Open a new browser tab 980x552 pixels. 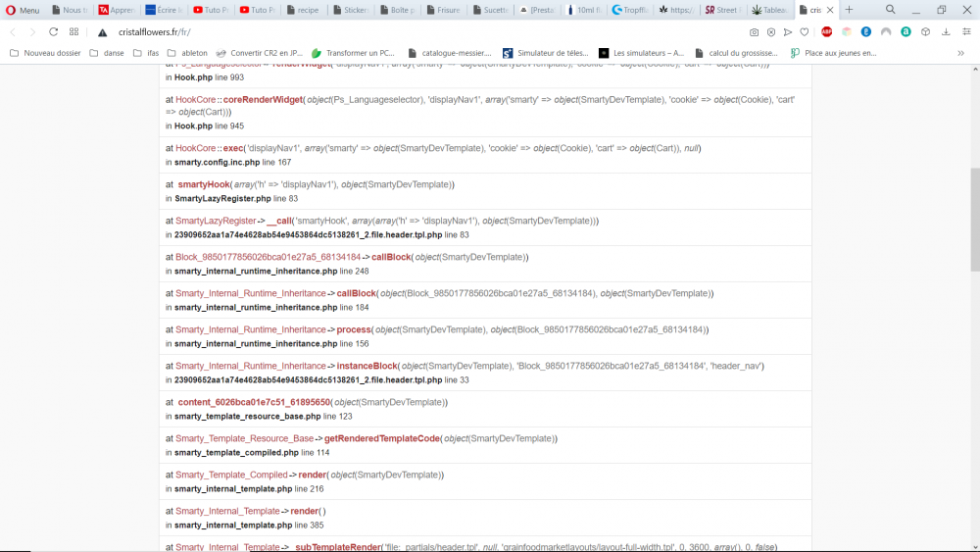(x=849, y=10)
